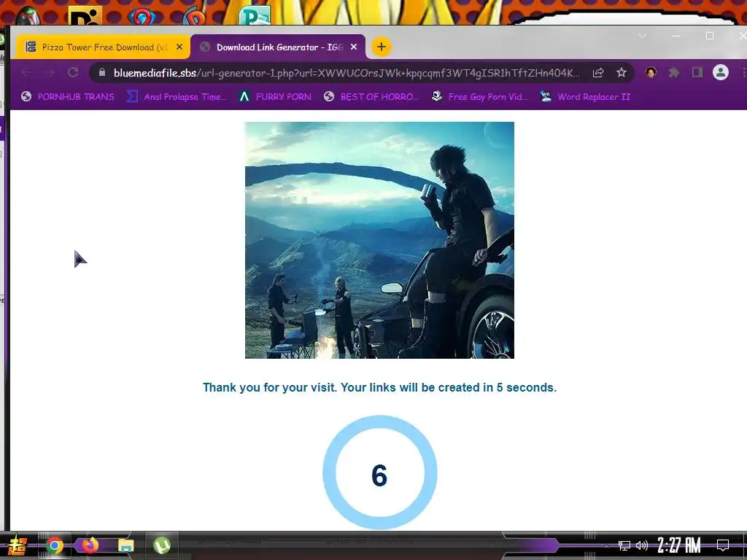Open the Chrome profile account menu
747x560 pixels.
pos(720,72)
